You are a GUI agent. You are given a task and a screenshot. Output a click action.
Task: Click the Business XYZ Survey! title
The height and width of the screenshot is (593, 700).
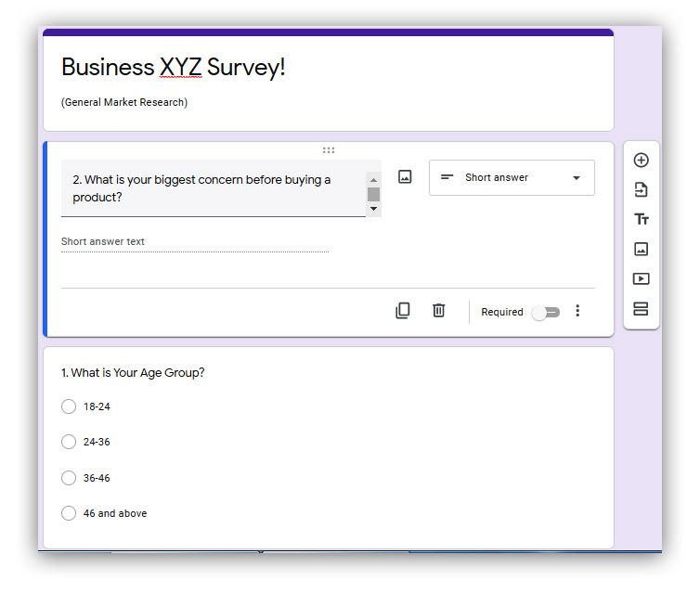174,68
